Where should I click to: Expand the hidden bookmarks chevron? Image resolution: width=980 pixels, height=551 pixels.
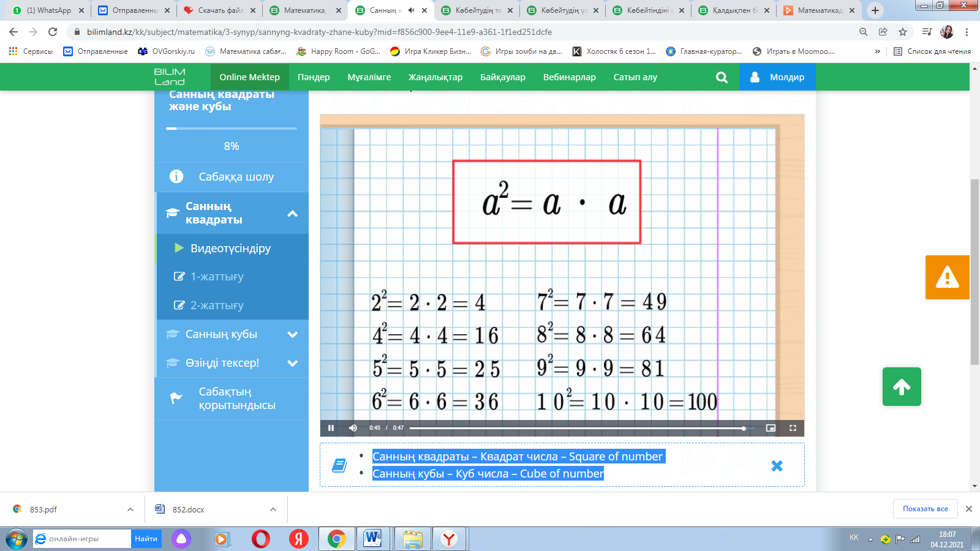coord(878,51)
